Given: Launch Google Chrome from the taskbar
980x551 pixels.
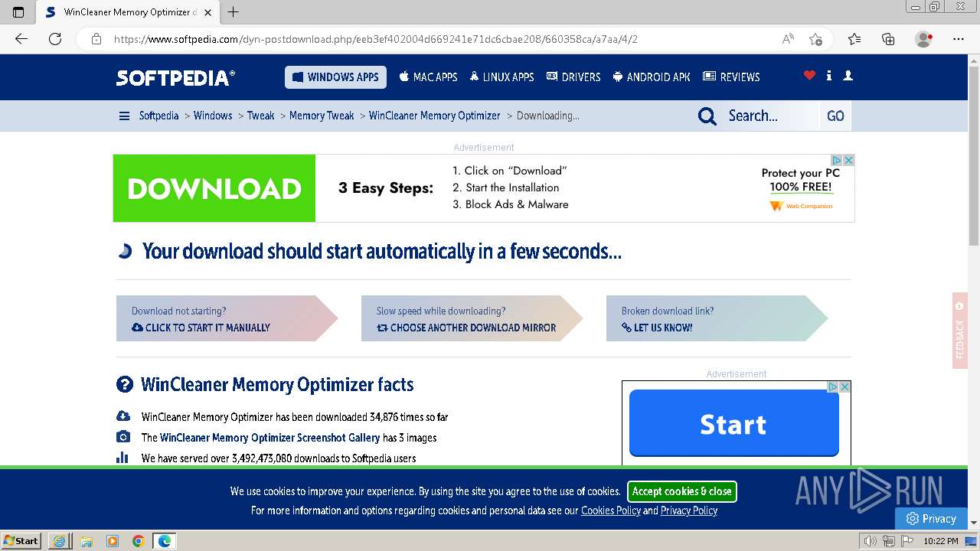Looking at the screenshot, I should point(138,541).
